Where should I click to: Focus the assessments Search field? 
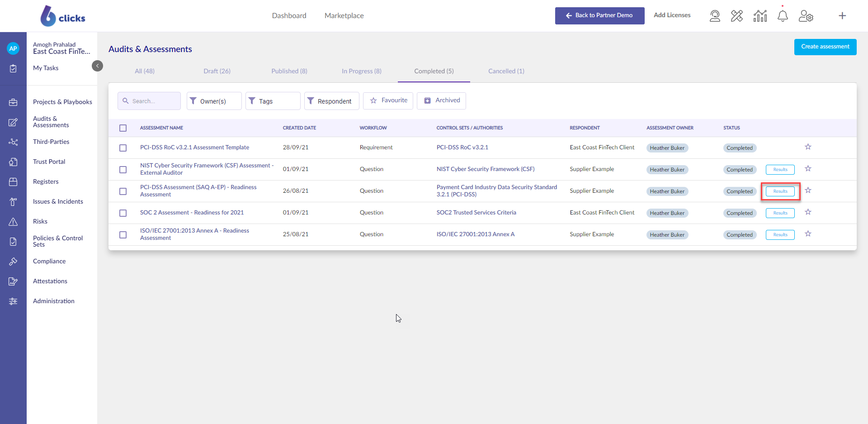tap(149, 101)
